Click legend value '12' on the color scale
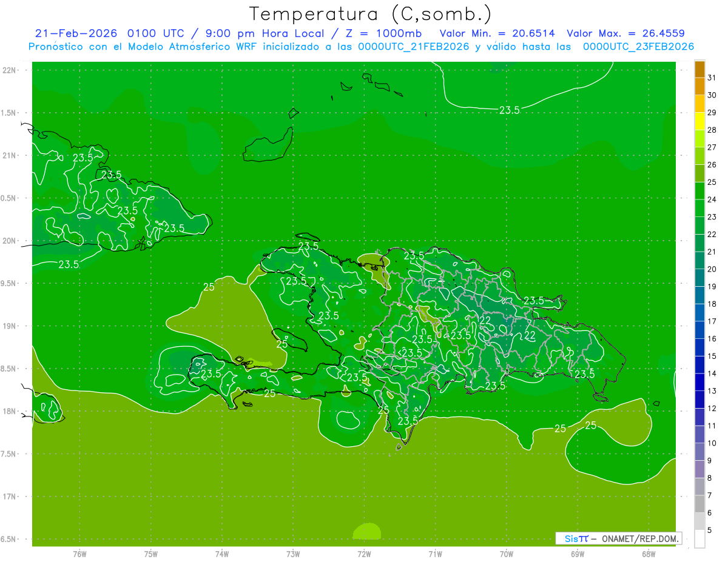 (x=712, y=409)
